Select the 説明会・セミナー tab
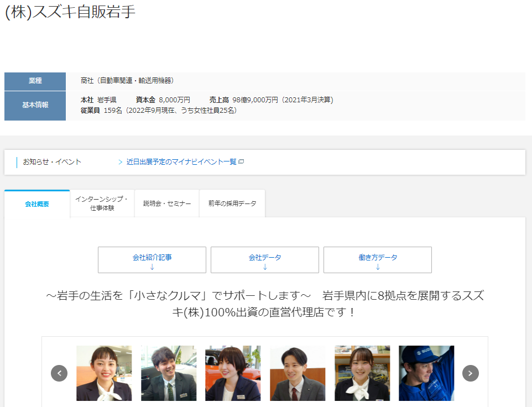532x407 pixels. 167,204
